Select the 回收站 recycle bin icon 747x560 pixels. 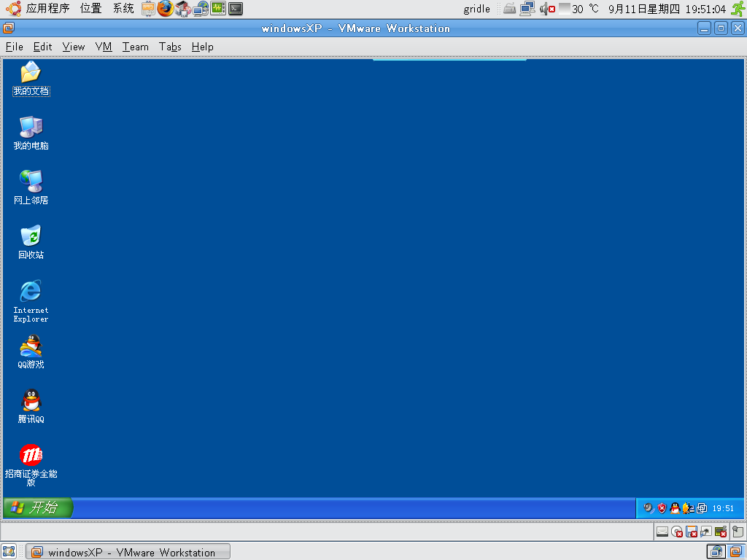(31, 242)
